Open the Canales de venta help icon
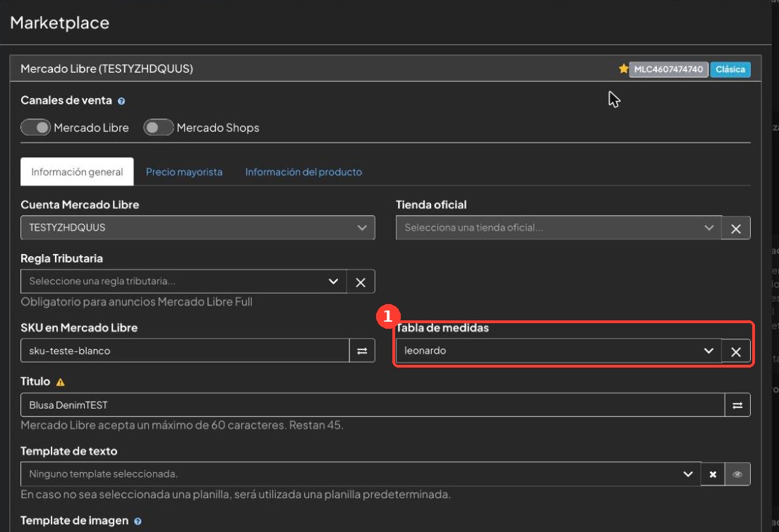This screenshot has height=532, width=779. click(x=121, y=101)
